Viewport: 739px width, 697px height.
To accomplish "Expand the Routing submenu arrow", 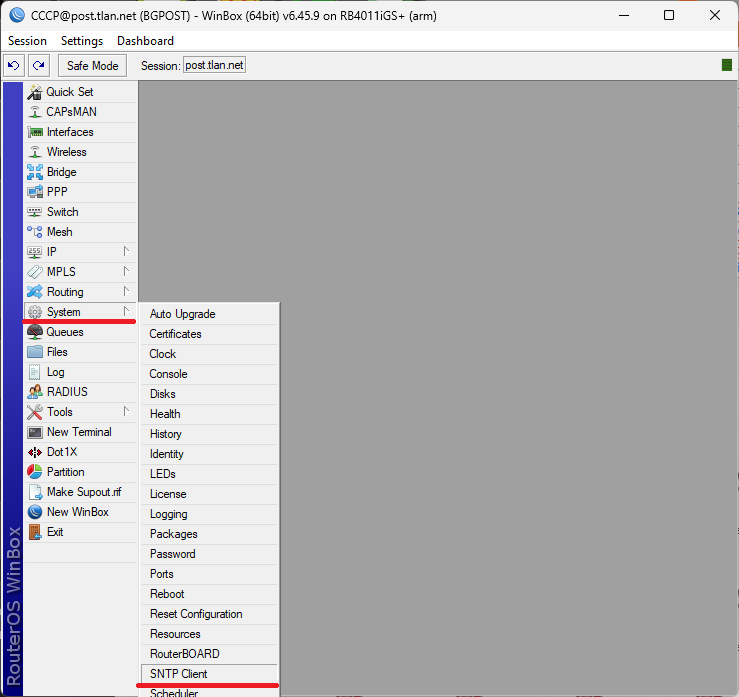I will [x=126, y=291].
